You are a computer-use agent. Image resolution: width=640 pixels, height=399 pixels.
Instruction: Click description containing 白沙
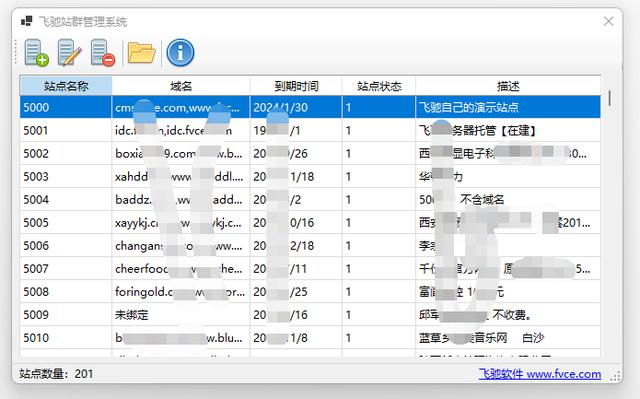(508, 338)
